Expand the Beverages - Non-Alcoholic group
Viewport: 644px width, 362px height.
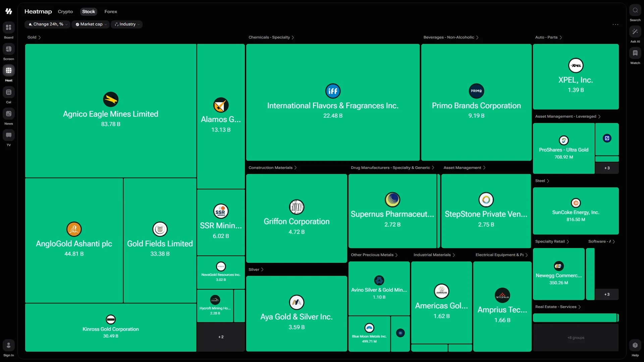click(x=451, y=38)
